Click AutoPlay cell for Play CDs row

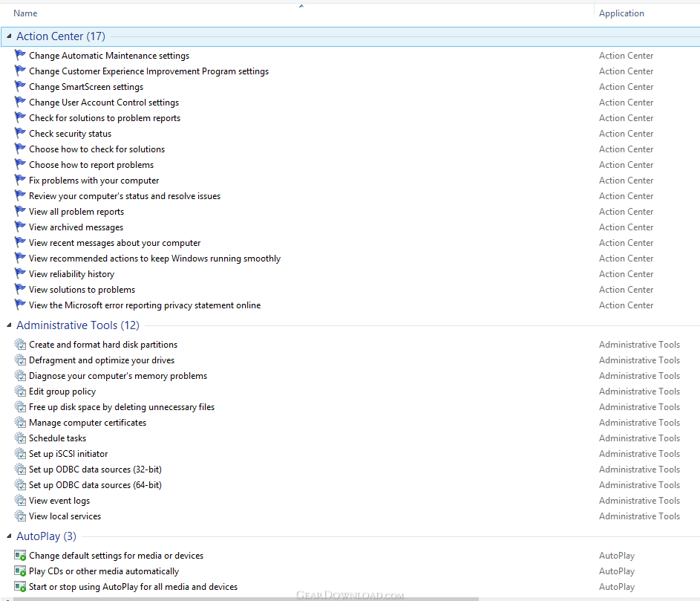[x=617, y=571]
